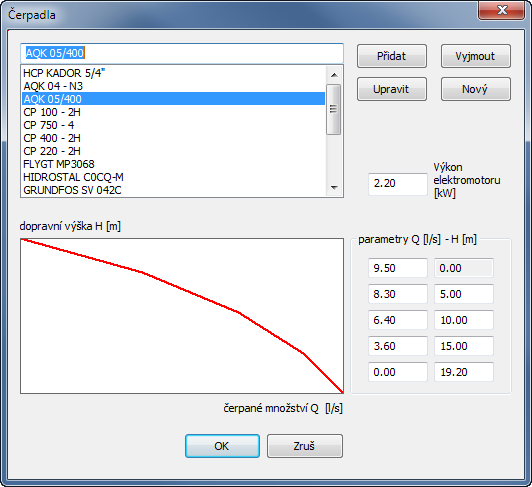Screen dimensions: 532x487
Task: Click the Přidat button
Action: tap(392, 56)
